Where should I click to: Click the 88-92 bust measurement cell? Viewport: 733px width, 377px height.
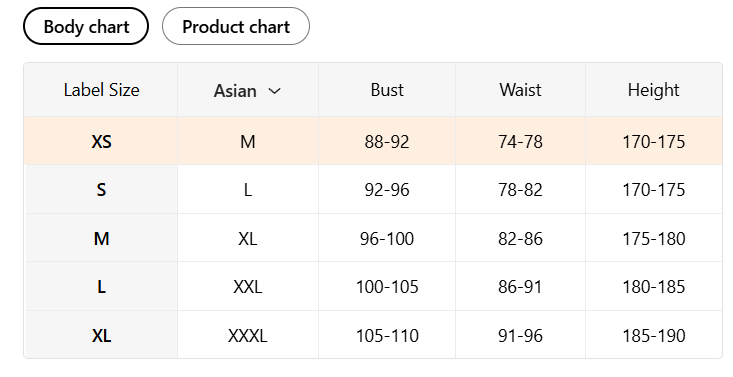[x=387, y=141]
